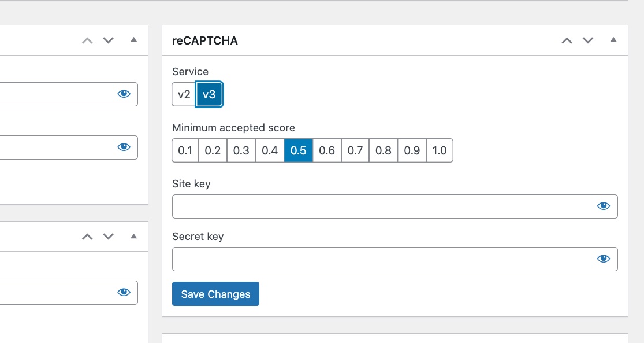644x343 pixels.
Task: Move reCAPTCHA panel down
Action: pos(588,40)
